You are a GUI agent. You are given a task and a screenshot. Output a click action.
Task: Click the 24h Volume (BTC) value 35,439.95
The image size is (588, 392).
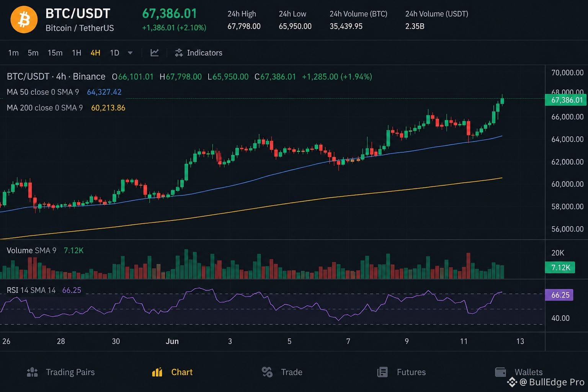(x=346, y=26)
